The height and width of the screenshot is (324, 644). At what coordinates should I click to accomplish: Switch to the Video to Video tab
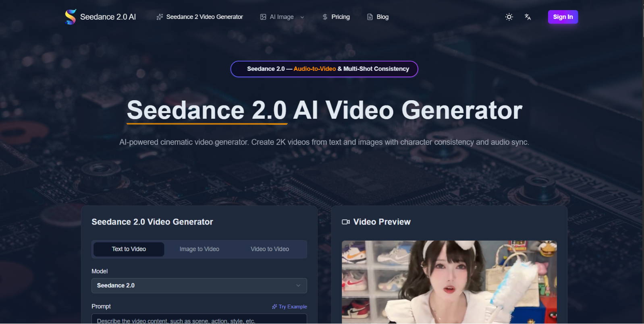pos(270,249)
